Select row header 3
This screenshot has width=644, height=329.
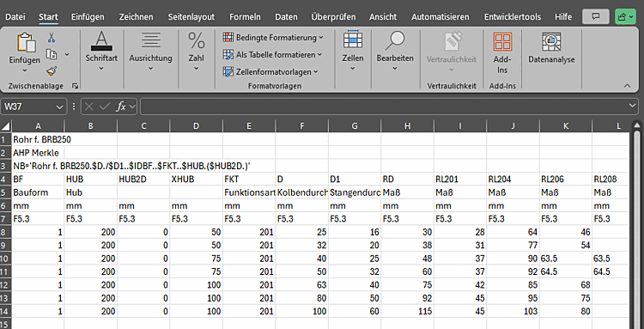[6, 166]
